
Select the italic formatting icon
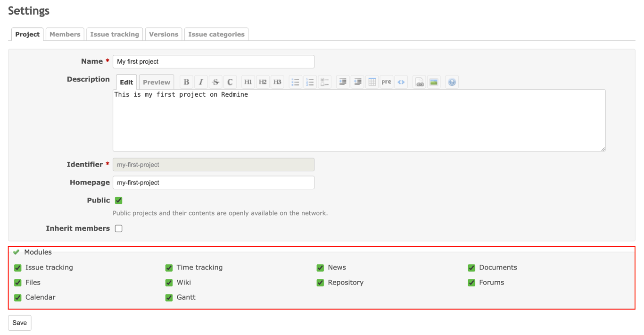tap(200, 82)
